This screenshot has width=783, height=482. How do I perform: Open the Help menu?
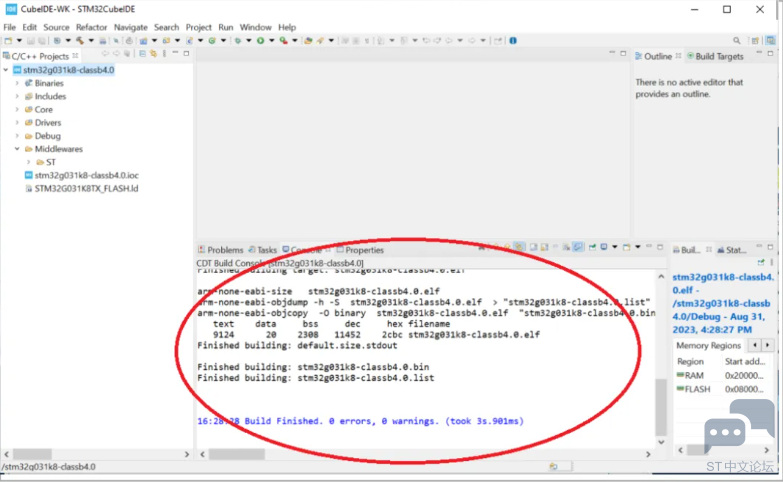pyautogui.click(x=287, y=27)
